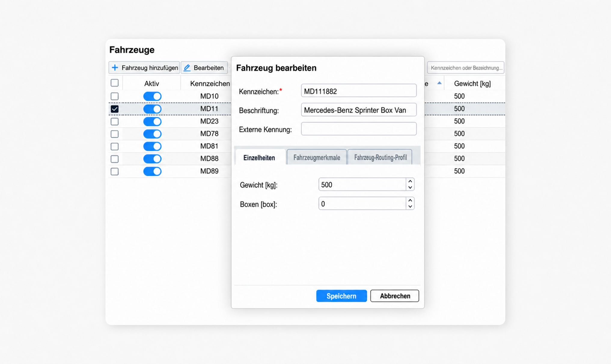Click the Bearbeiten toolbar button
This screenshot has height=364, width=611.
point(204,68)
